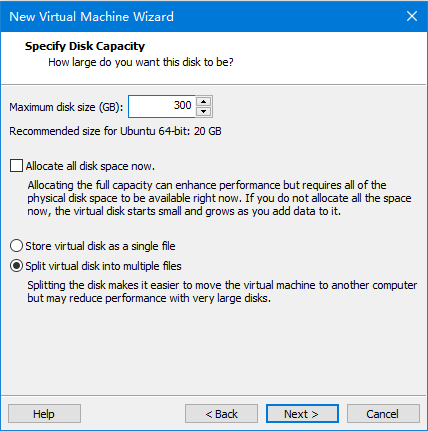Image resolution: width=428 pixels, height=431 pixels.
Task: Click the paragraph about splitting the disk
Action: pyautogui.click(x=222, y=291)
